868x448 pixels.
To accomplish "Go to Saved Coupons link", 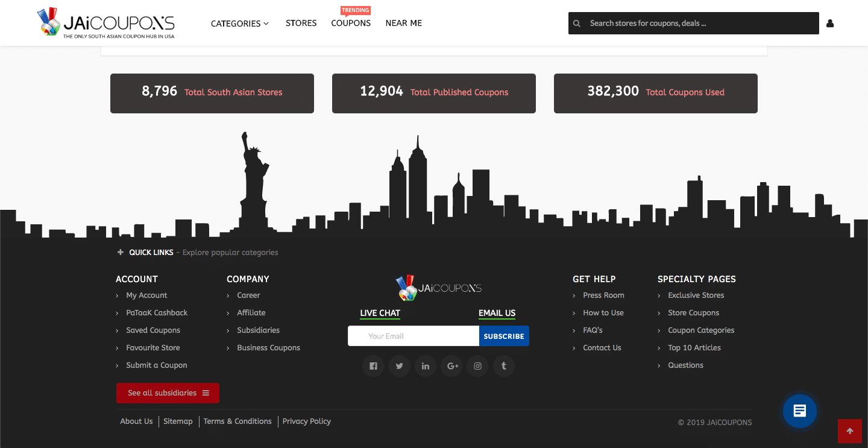I will [153, 330].
